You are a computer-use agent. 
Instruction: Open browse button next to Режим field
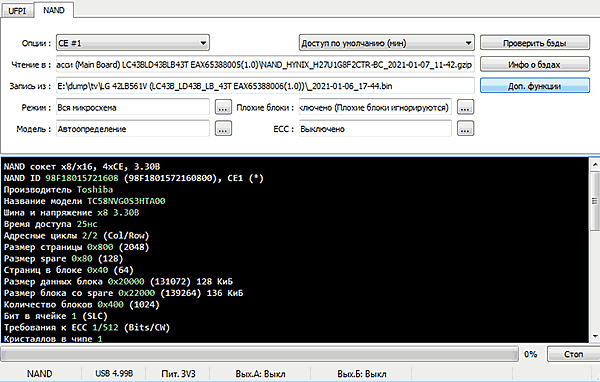click(x=223, y=108)
